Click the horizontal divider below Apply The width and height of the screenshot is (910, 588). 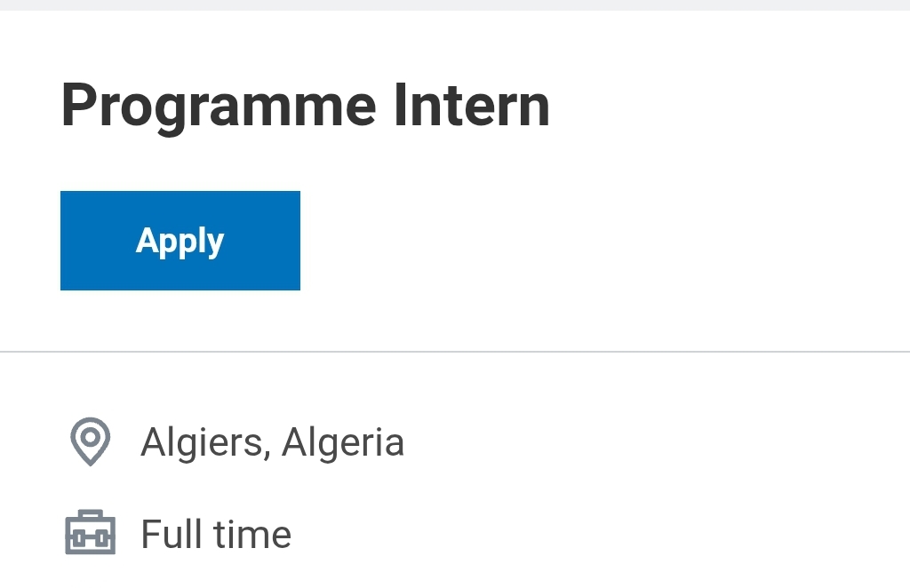(455, 352)
